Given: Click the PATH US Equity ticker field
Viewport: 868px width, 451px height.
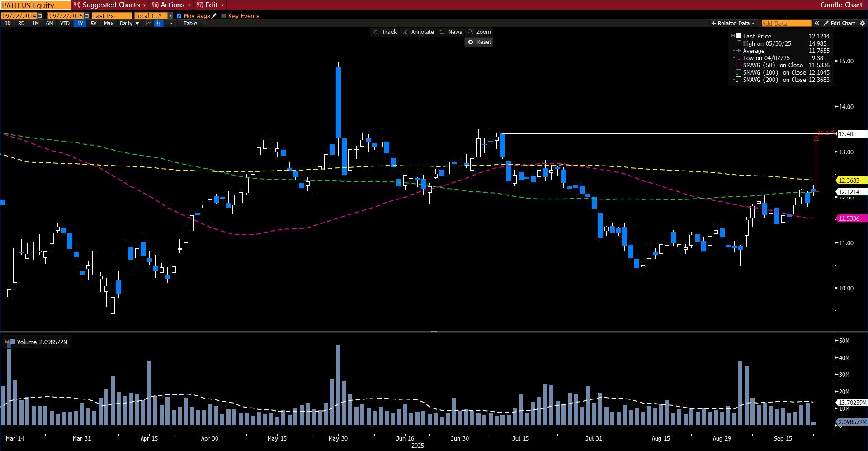Looking at the screenshot, I should point(36,5).
